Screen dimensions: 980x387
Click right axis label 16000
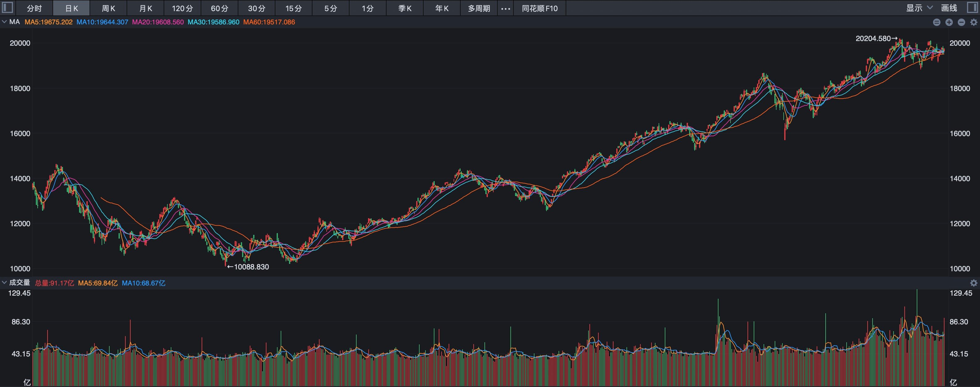pos(959,133)
